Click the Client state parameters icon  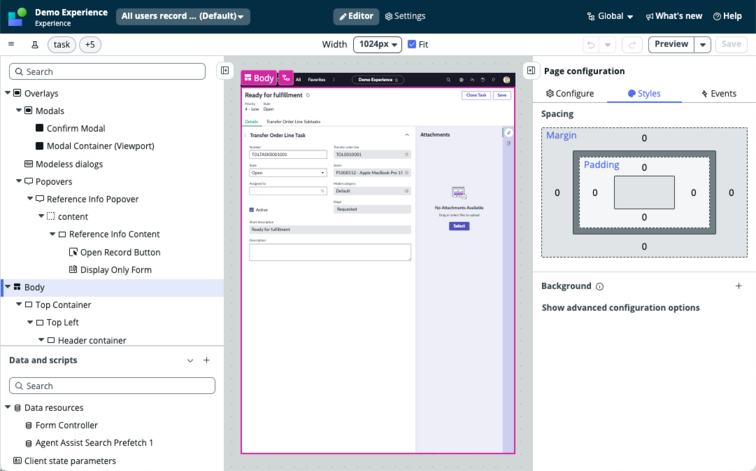[17, 460]
